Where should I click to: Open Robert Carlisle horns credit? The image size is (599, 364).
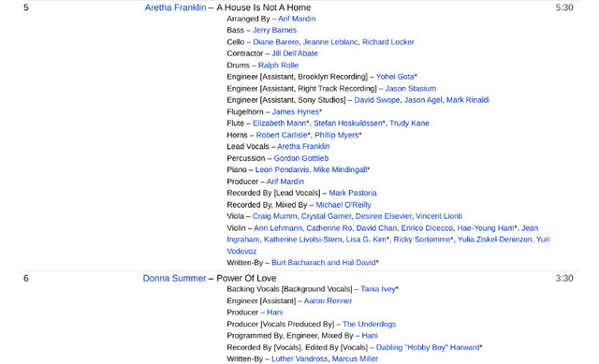(x=282, y=135)
